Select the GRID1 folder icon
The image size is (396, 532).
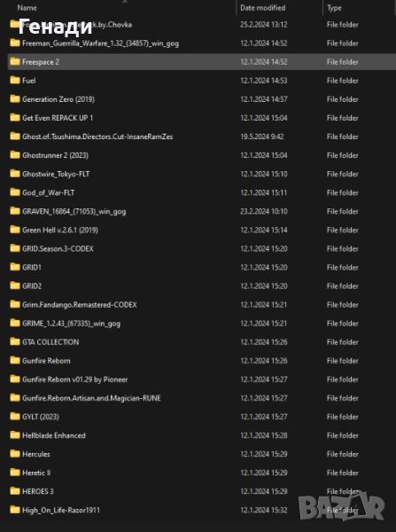15,267
